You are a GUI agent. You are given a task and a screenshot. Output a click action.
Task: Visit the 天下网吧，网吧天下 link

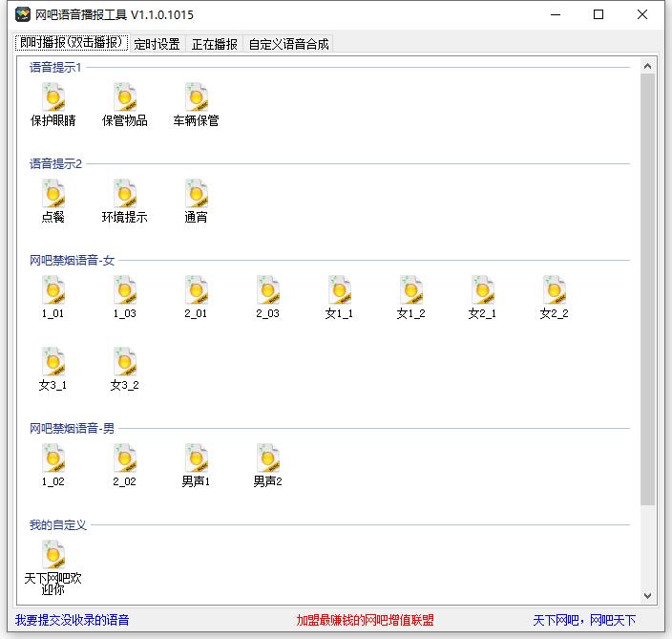click(x=583, y=620)
